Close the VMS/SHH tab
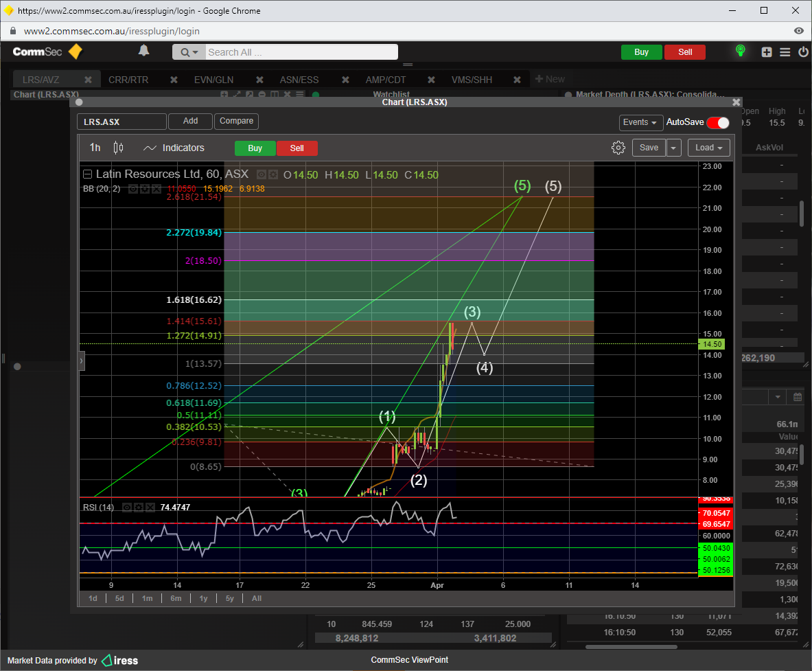 pos(517,80)
